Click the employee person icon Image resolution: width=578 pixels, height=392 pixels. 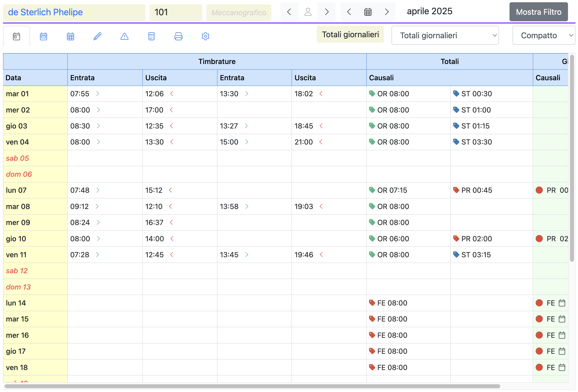coord(308,12)
